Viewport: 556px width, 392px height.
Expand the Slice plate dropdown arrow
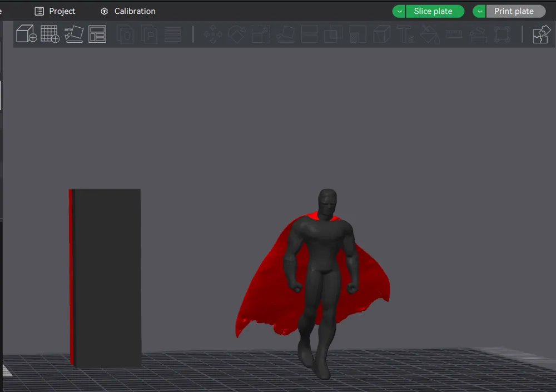399,11
